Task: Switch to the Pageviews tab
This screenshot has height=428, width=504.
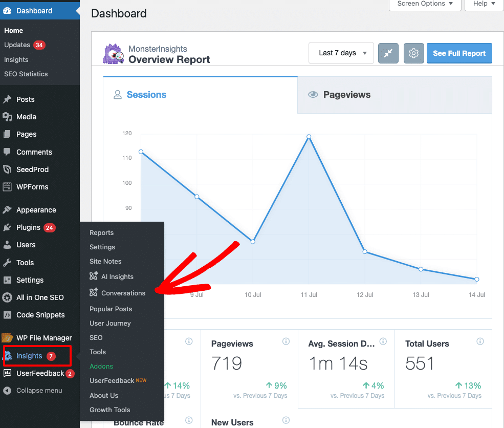Action: coord(346,95)
